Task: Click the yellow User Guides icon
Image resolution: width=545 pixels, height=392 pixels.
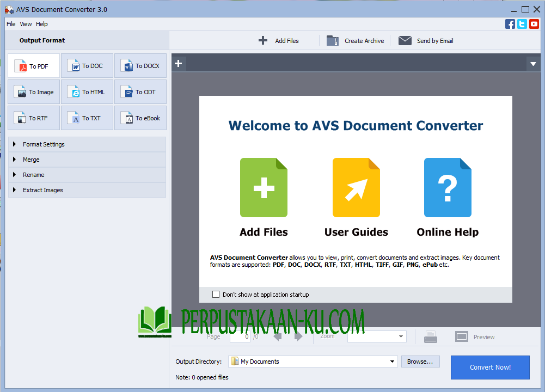Action: [x=356, y=188]
